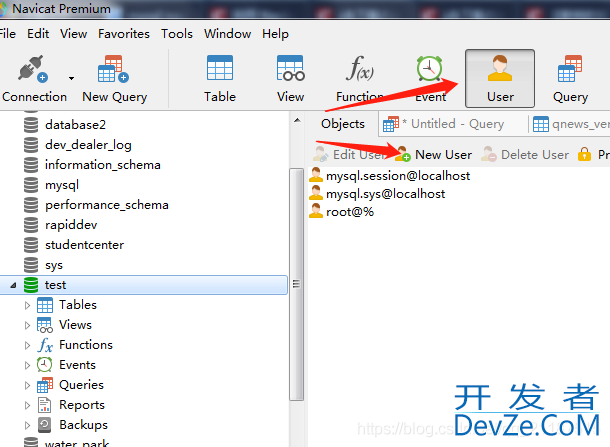The height and width of the screenshot is (447, 610).
Task: Click the Functions fx icon
Action: (45, 345)
